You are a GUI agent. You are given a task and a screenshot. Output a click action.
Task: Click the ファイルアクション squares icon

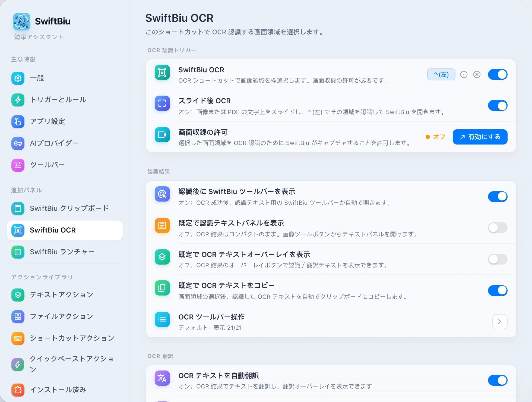point(18,317)
